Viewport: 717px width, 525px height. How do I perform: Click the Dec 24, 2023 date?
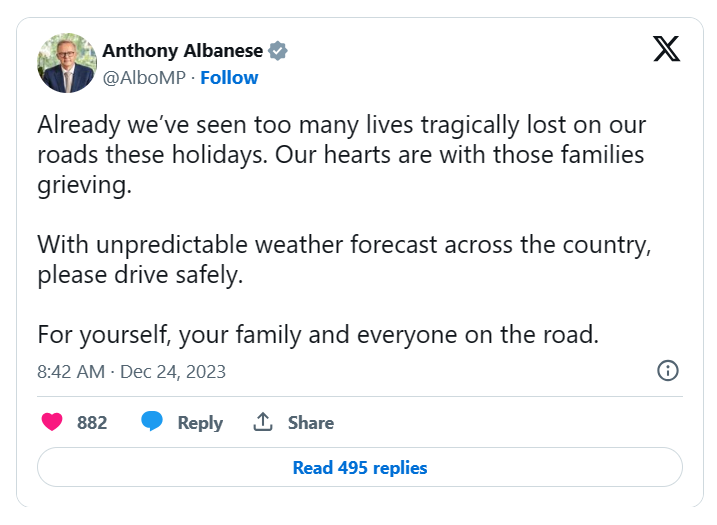pos(173,372)
